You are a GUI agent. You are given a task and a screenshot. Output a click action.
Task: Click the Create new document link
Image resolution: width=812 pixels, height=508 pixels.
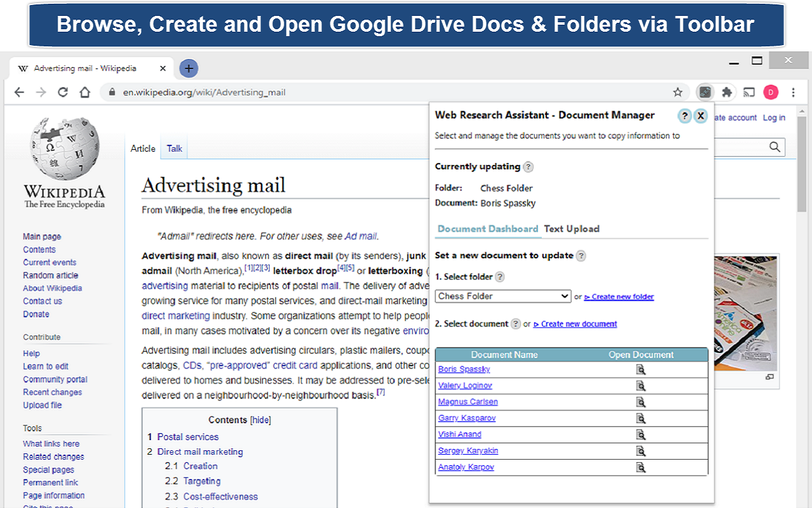(x=575, y=324)
